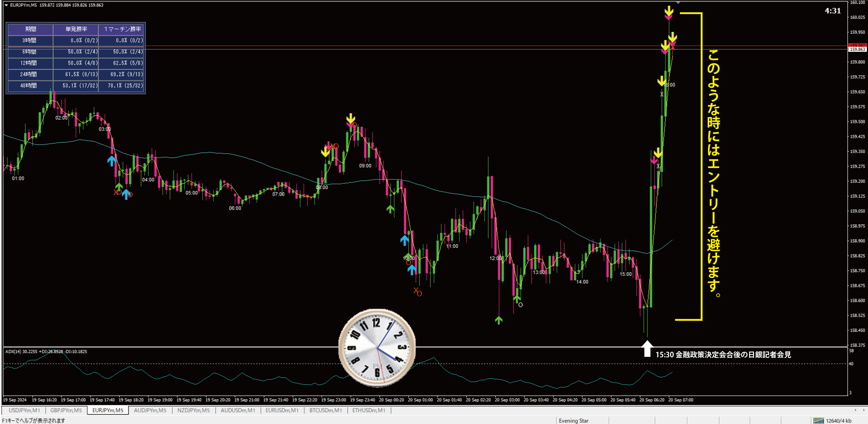868x424 pixels.
Task: Select the BTCUSDm,M1 chart tab
Action: 325,410
